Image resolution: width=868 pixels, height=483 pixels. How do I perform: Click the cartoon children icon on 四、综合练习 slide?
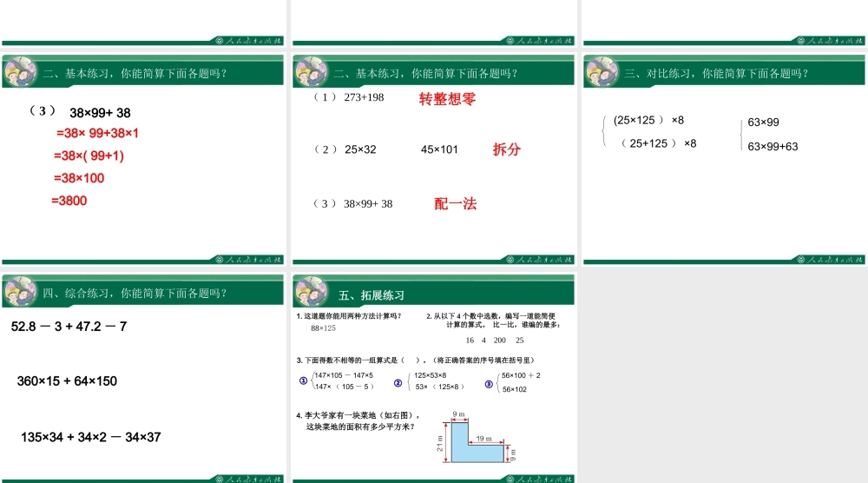[x=21, y=291]
